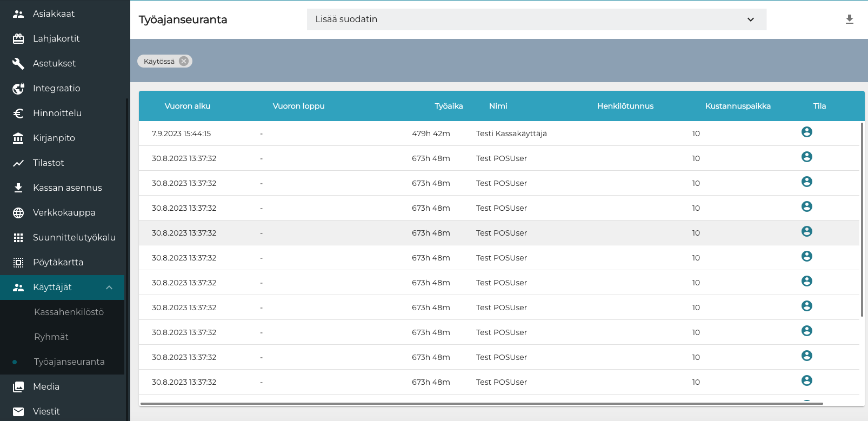Remove the Käytössä filter chip

[x=184, y=61]
